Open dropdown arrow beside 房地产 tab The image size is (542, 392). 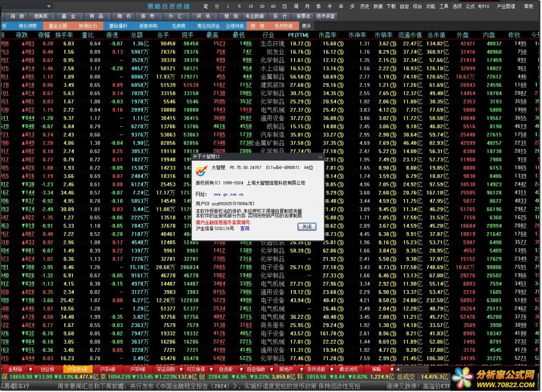(301, 369)
